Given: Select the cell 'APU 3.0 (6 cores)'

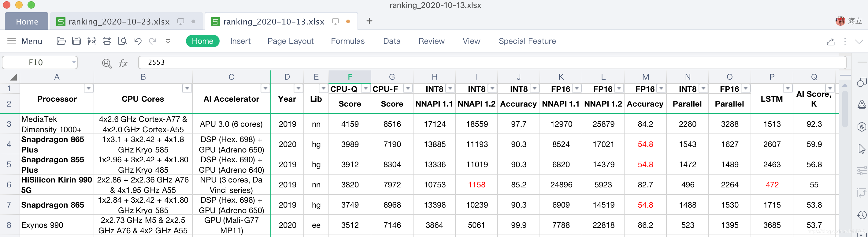Looking at the screenshot, I should click(231, 124).
